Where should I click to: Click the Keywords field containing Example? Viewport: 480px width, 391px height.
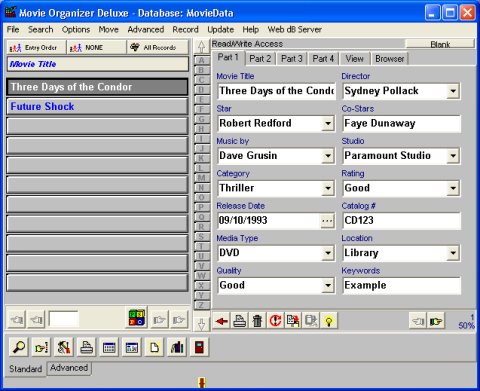[x=402, y=285]
